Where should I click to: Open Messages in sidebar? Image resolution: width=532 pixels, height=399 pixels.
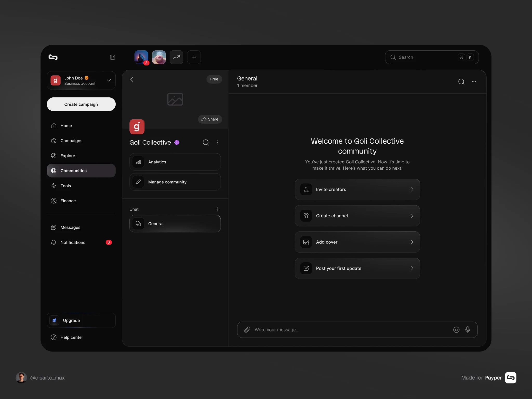pos(81,227)
